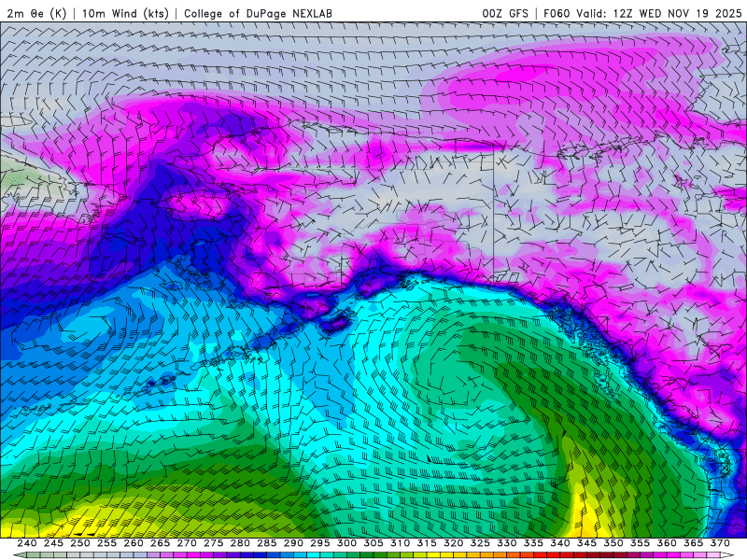Click the 280 value on the color scale
This screenshot has width=747, height=560.
coord(240,543)
